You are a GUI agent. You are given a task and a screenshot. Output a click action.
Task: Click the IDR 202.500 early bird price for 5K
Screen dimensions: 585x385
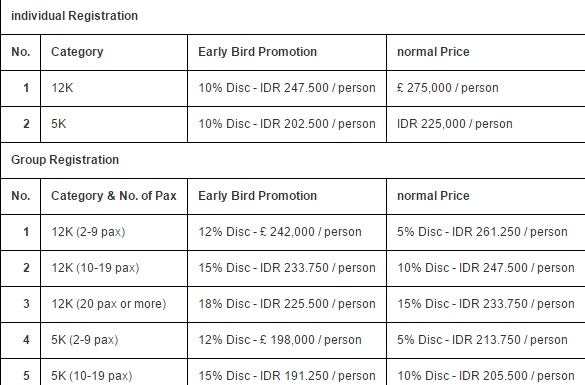287,124
